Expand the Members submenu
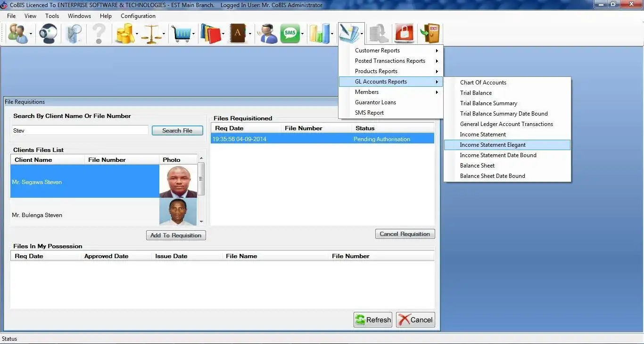This screenshot has width=644, height=344. (391, 92)
